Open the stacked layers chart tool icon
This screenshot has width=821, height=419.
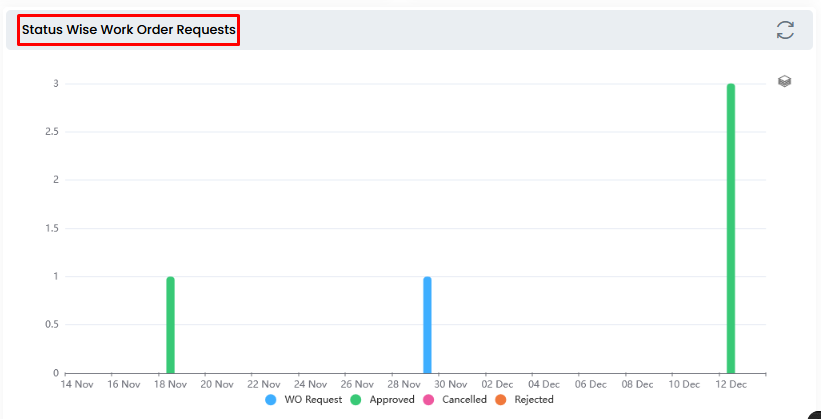[x=784, y=81]
